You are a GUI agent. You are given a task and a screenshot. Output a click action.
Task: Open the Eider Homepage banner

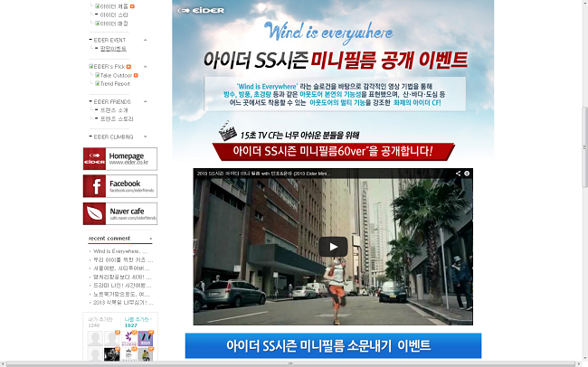(x=120, y=159)
